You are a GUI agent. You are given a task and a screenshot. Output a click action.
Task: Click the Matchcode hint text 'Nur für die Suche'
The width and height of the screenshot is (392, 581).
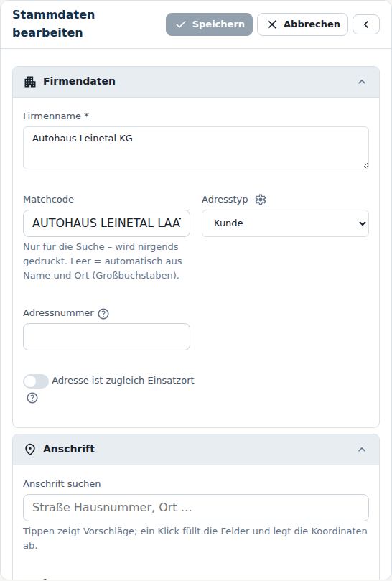pyautogui.click(x=102, y=261)
